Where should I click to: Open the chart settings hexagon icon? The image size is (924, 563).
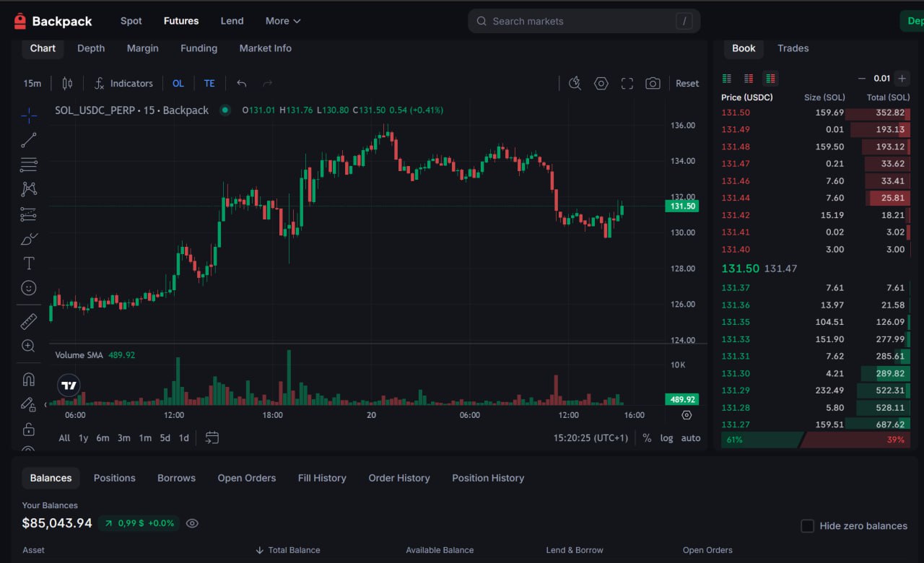[601, 83]
